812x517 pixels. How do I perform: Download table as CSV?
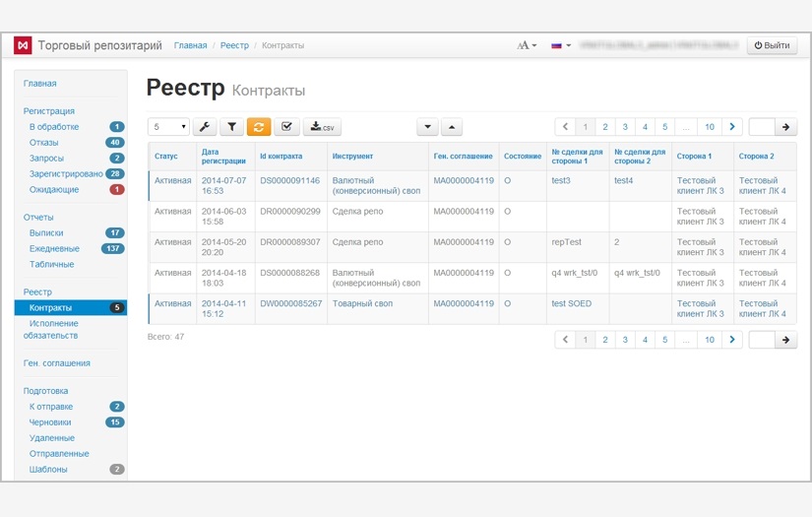322,127
